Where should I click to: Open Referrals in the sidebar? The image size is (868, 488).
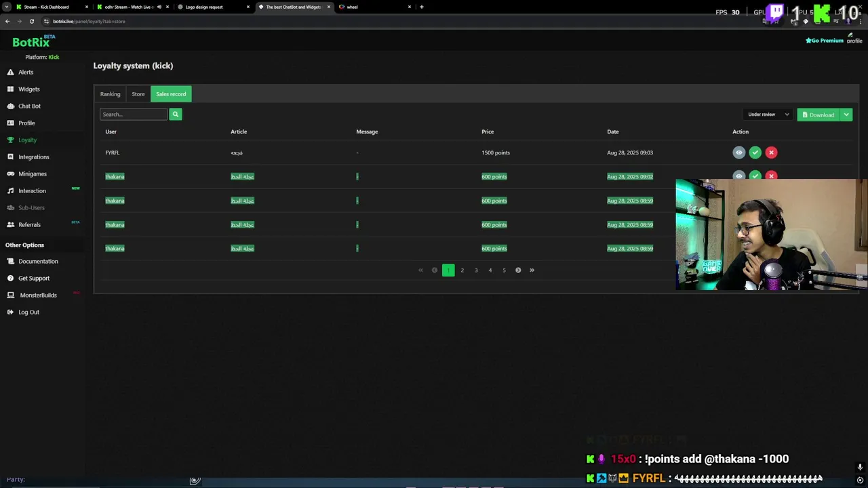tap(29, 224)
